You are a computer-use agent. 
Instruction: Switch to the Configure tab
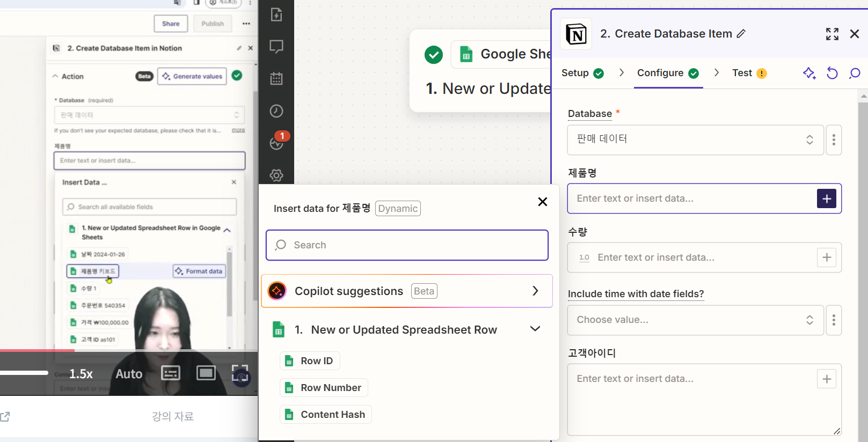click(x=668, y=73)
